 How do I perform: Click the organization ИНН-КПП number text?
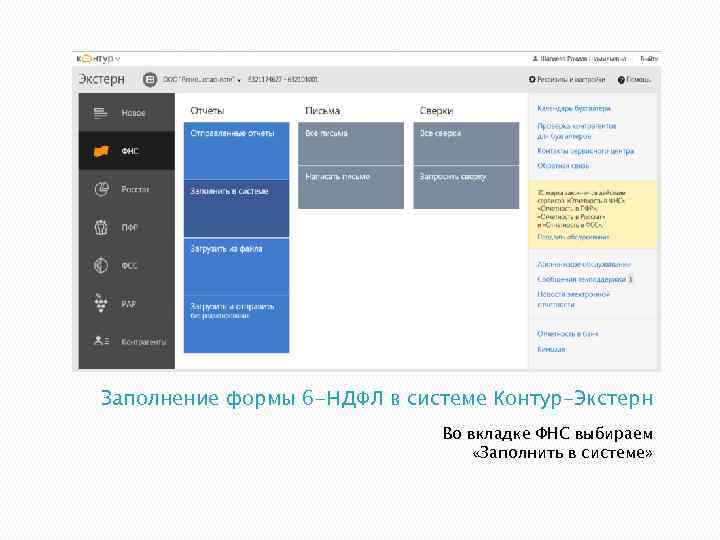pyautogui.click(x=283, y=79)
